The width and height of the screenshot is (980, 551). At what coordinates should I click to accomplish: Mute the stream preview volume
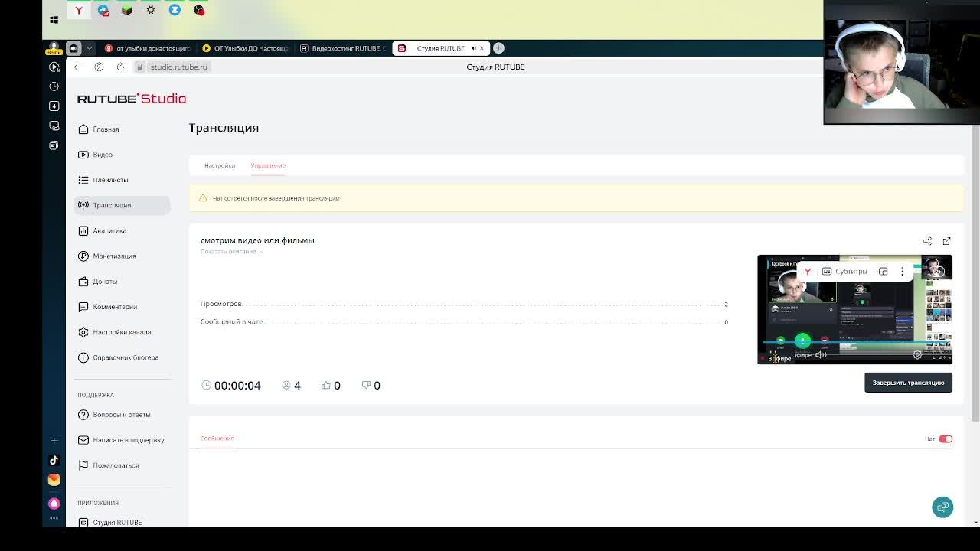[x=821, y=354]
